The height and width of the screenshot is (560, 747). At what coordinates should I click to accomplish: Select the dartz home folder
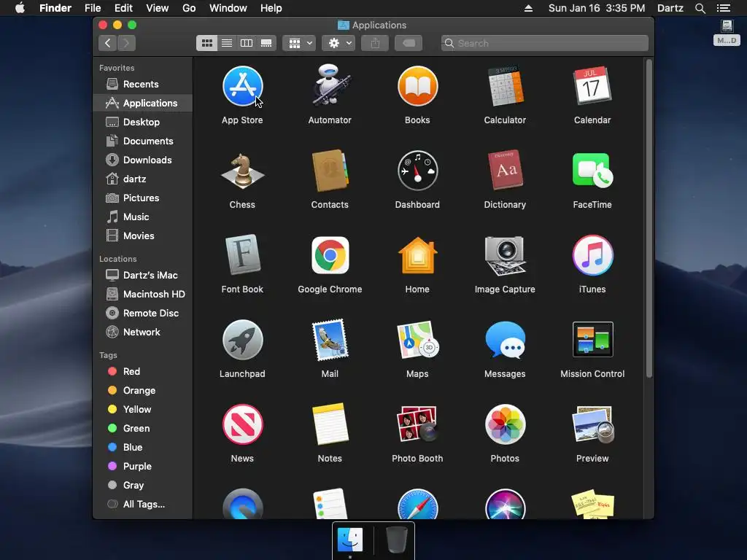click(143, 179)
